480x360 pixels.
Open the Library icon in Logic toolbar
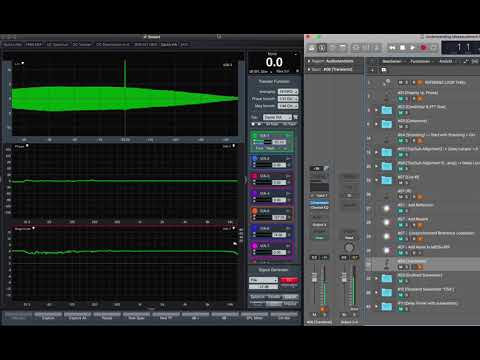click(x=312, y=48)
